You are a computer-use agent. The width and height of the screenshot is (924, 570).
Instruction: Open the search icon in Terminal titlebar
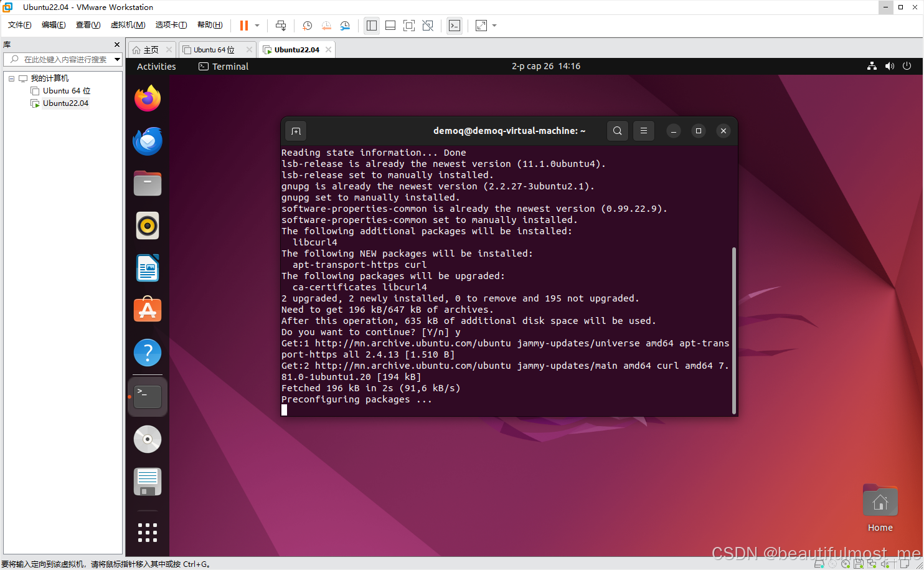click(617, 131)
